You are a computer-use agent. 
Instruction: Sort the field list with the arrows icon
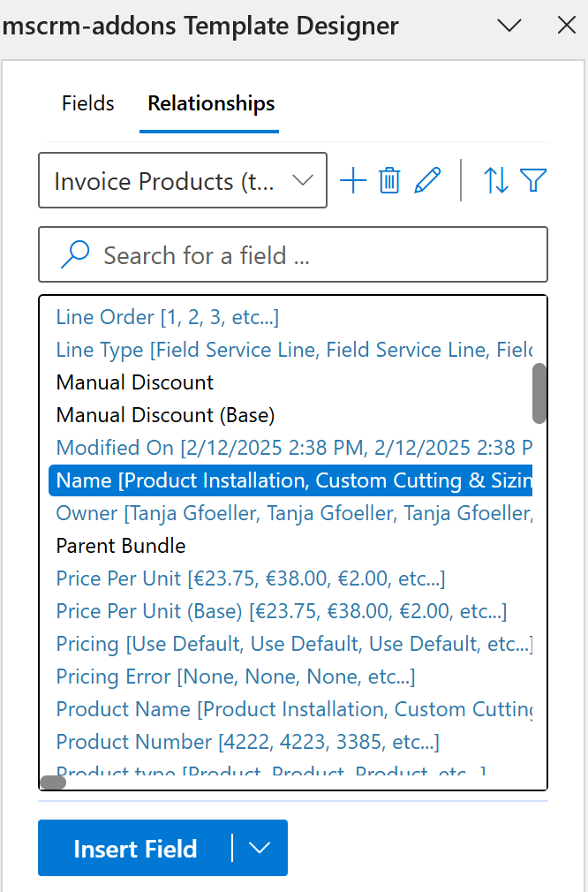pos(497,180)
